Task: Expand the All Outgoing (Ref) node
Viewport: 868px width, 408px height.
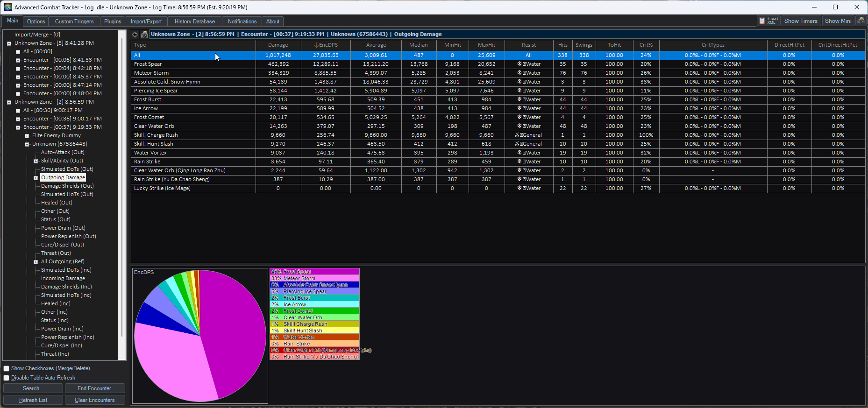Action: (36, 262)
